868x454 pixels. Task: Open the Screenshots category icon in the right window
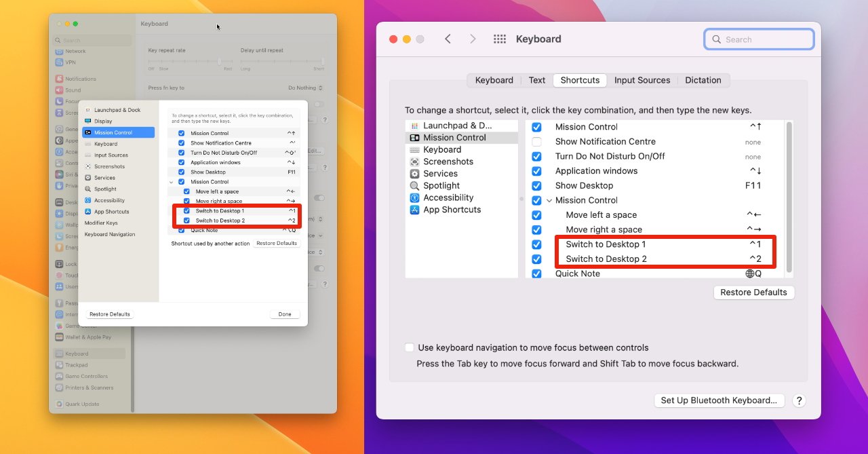(x=415, y=162)
